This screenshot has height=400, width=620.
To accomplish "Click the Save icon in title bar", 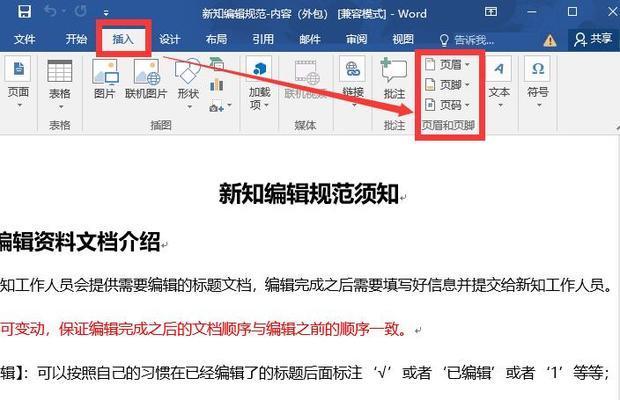I will point(25,11).
